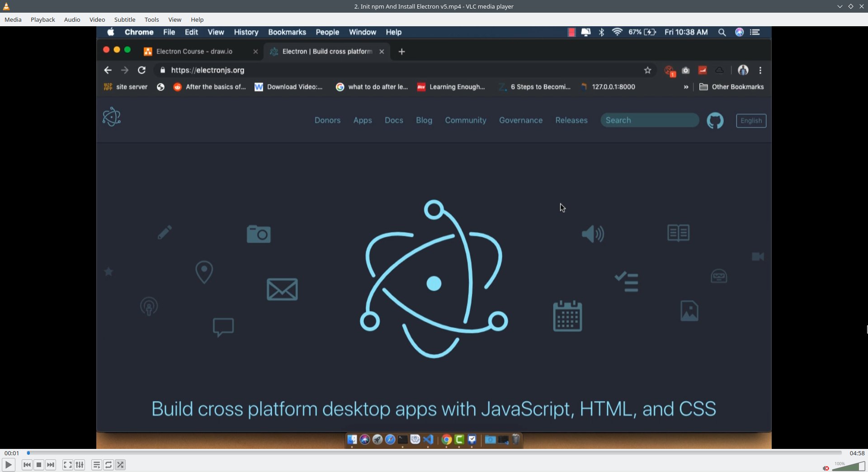Open Releases link on Electron site
Screen dimensions: 868x472
[x=571, y=120]
